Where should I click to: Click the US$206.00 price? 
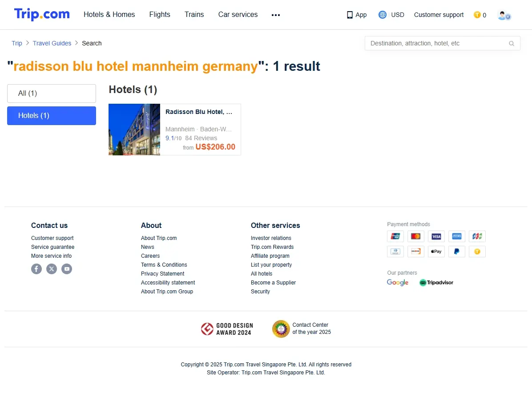point(215,147)
